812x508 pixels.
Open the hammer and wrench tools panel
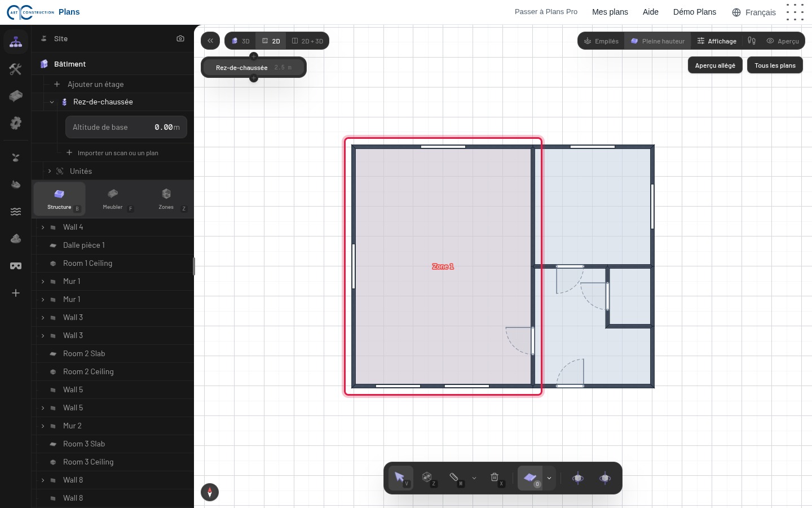pos(16,69)
